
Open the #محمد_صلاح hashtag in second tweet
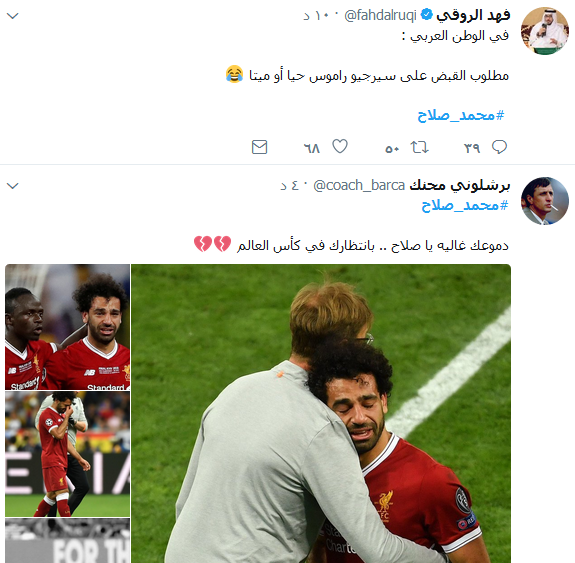coord(465,205)
